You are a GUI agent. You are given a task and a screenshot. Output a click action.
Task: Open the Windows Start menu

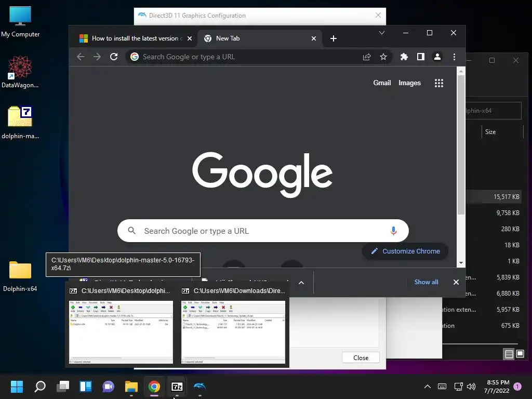tap(17, 387)
